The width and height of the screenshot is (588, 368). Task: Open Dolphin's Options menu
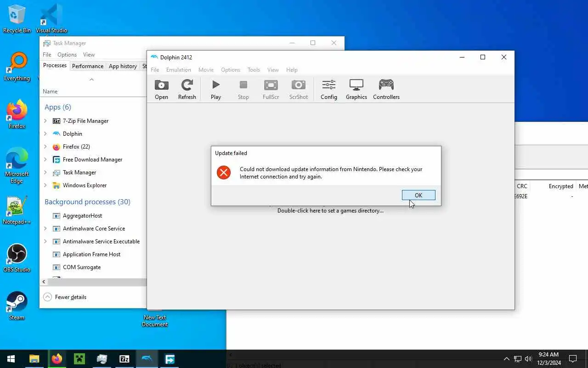[x=231, y=70]
